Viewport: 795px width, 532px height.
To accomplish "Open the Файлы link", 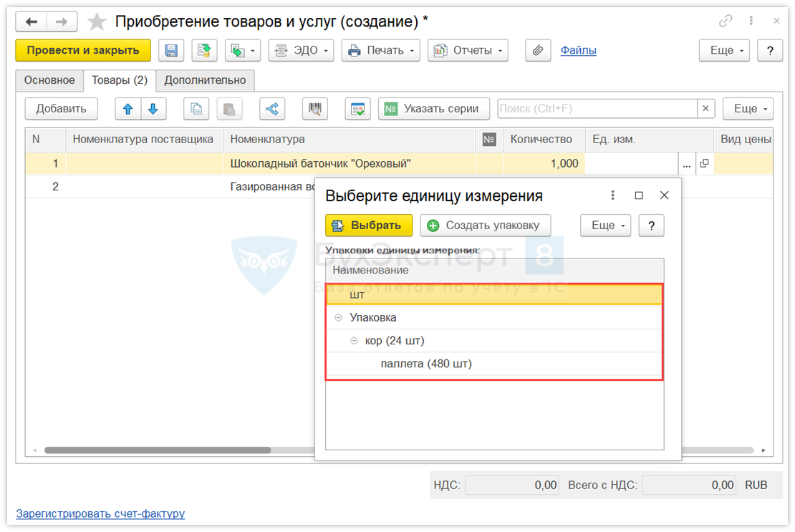I will coord(578,50).
